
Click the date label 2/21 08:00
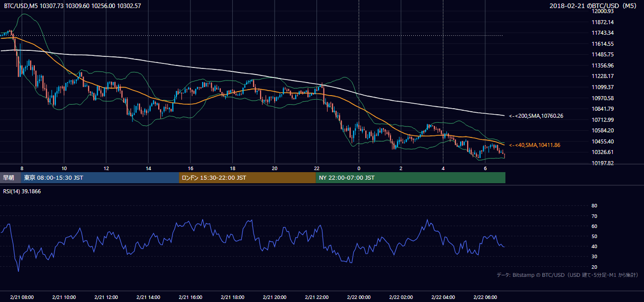[22, 297]
